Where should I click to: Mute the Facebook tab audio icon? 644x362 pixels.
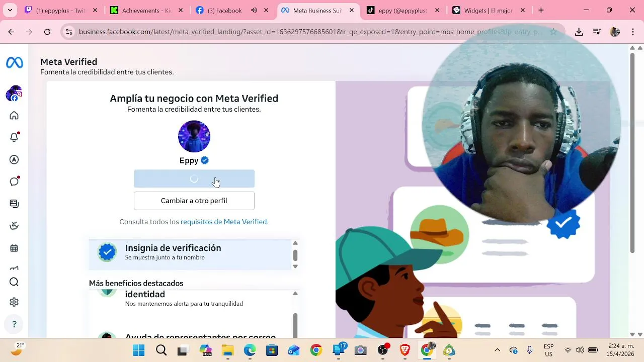[x=254, y=10]
